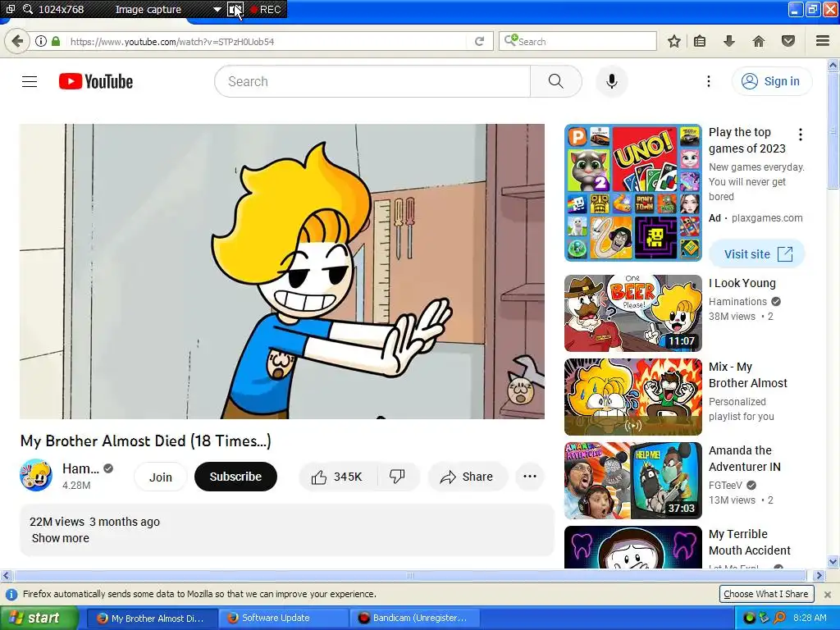Like the video with thumbs-up
Image resolution: width=840 pixels, height=630 pixels.
(338, 477)
